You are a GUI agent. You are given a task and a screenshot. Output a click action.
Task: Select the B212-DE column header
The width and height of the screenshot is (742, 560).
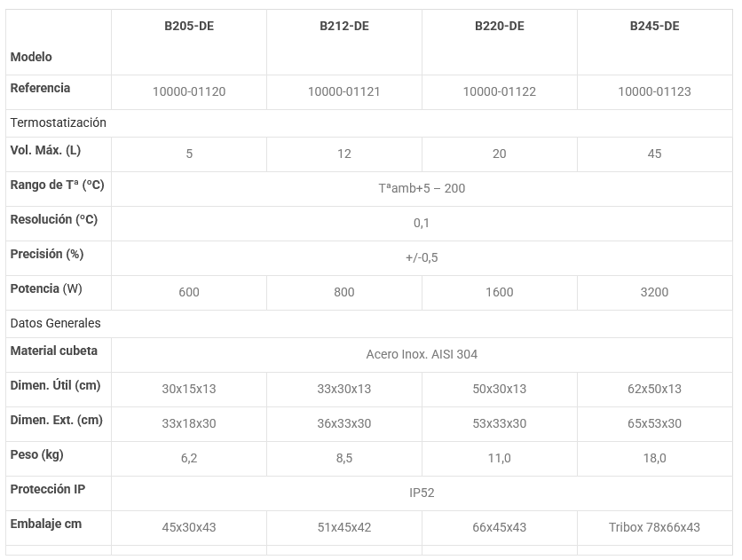[x=344, y=26]
